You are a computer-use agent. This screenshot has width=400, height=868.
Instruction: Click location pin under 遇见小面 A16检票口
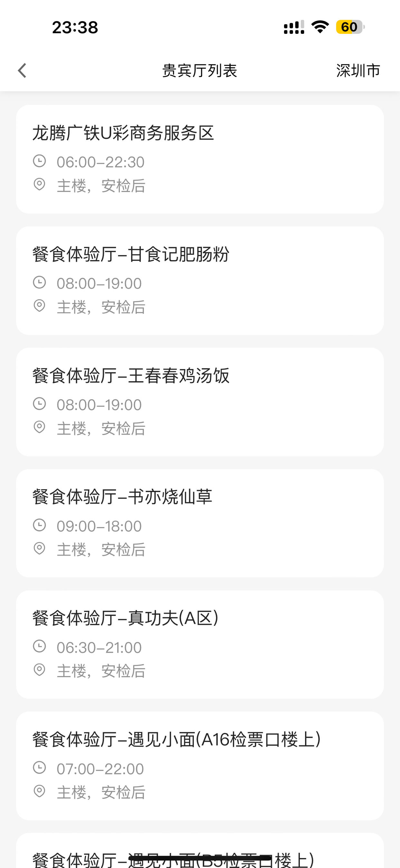[x=39, y=791]
